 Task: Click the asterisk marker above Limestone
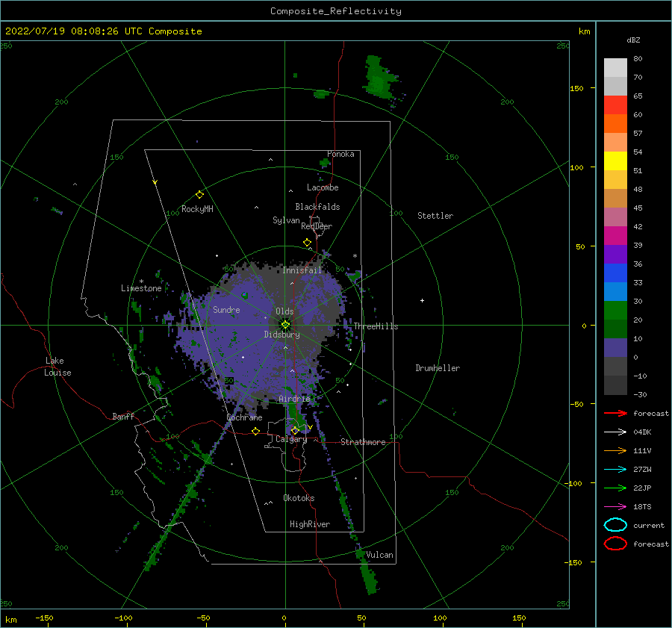coord(141,282)
